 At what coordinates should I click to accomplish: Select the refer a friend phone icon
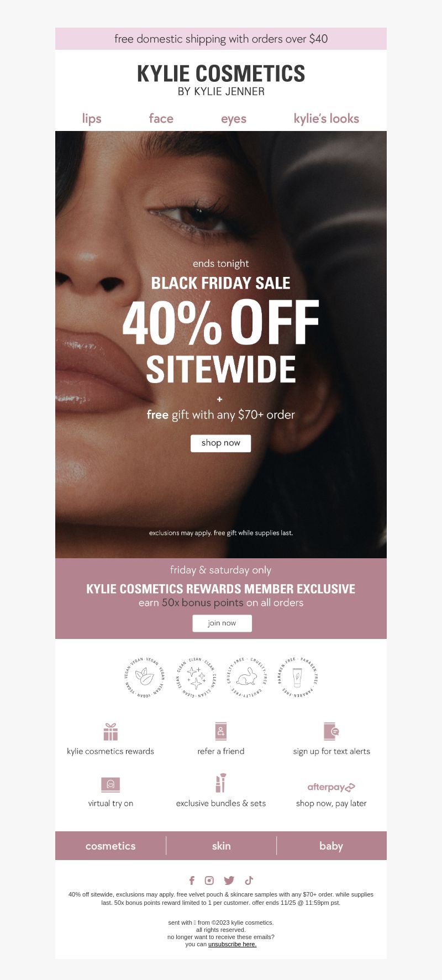point(221,731)
